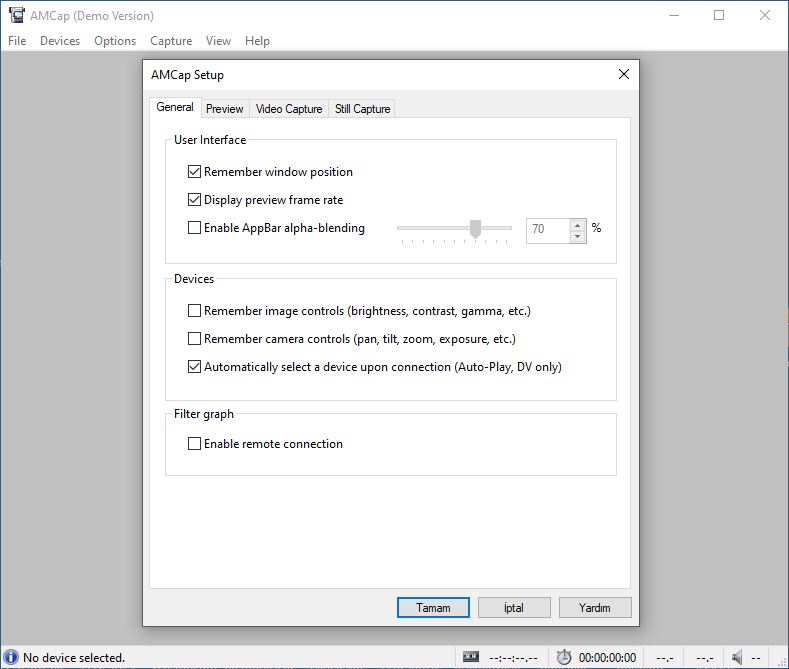The width and height of the screenshot is (789, 669).
Task: Click the --:--:--.-- tape timecode readout
Action: coord(513,657)
